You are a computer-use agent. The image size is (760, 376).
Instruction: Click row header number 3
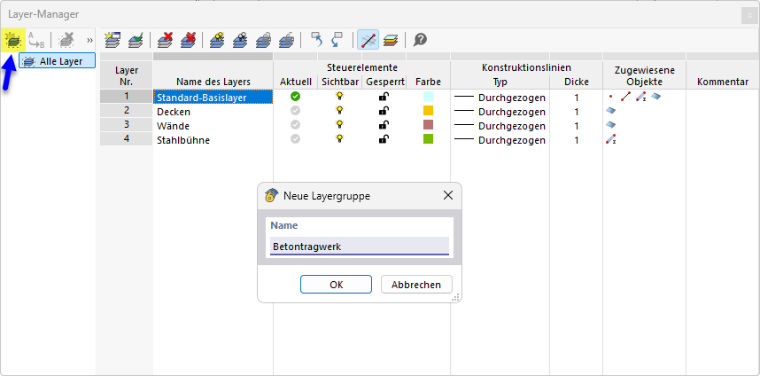click(126, 125)
